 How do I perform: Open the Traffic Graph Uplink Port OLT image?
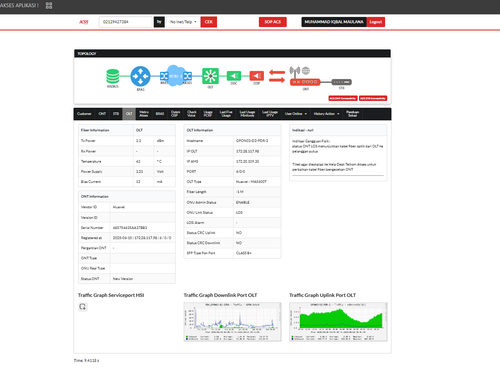tap(338, 322)
